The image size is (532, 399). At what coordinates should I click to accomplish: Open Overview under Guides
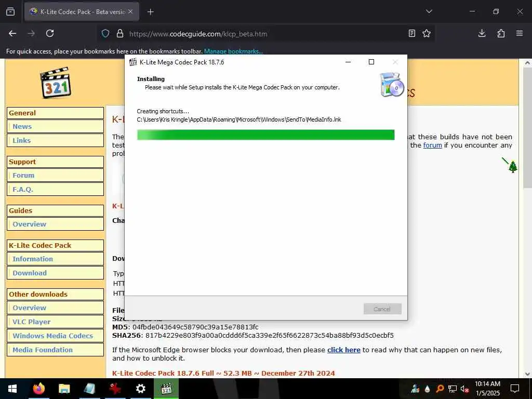(x=29, y=224)
